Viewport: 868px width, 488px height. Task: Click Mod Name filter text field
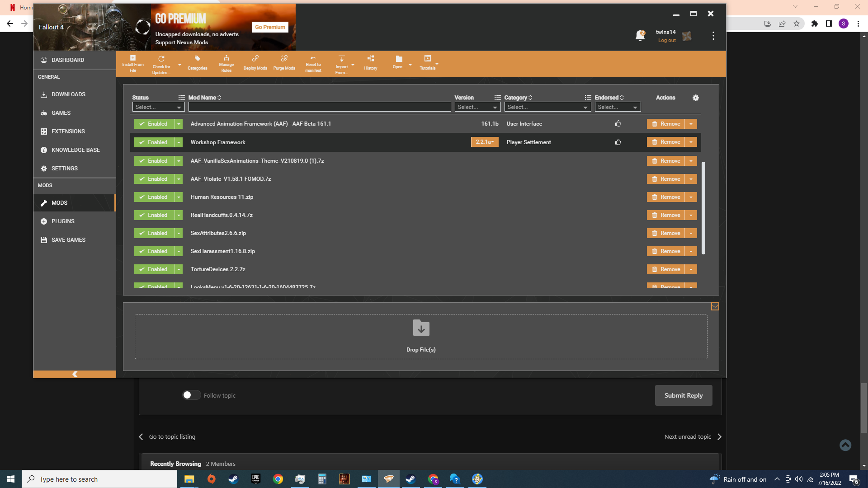[320, 107]
